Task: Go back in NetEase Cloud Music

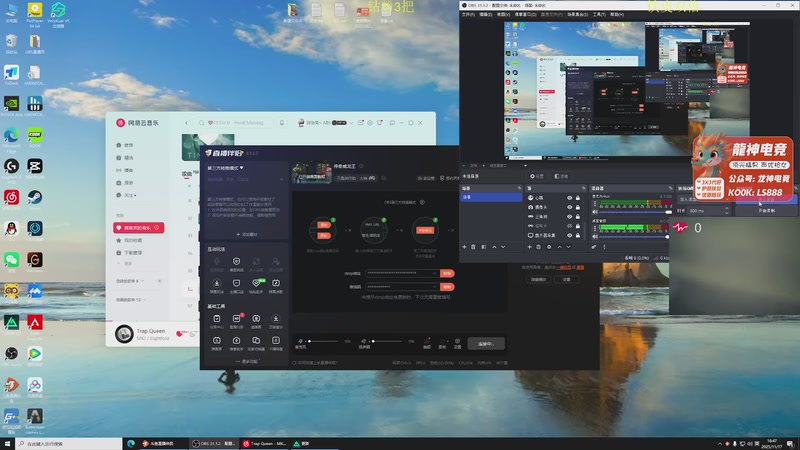Action: (x=187, y=123)
